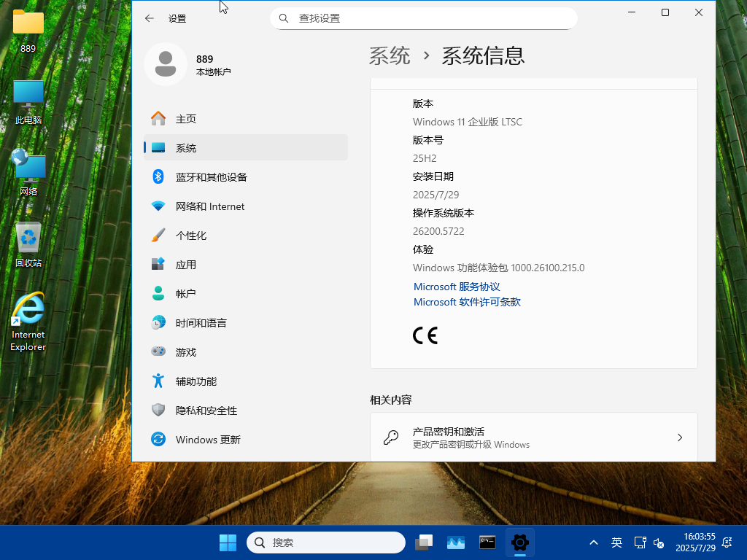The image size is (747, 560).
Task: Open the 产品密钥和激活 card
Action: coord(533,437)
